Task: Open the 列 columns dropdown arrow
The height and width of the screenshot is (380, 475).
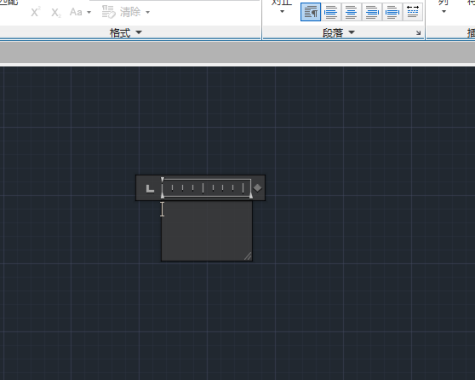Action: (443, 12)
